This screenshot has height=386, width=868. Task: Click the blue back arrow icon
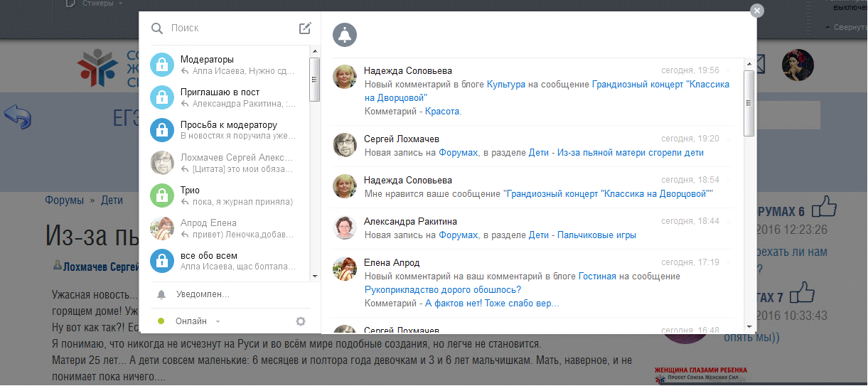click(17, 117)
